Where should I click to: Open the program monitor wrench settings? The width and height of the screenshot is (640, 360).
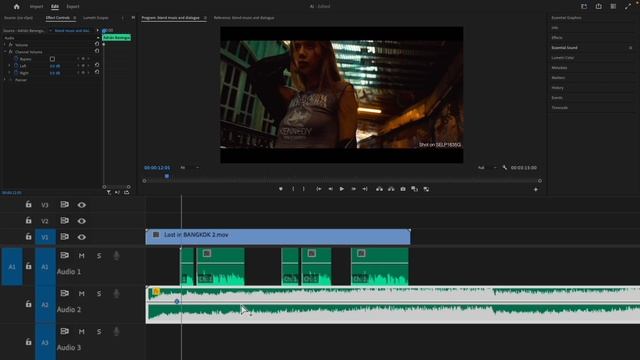click(x=505, y=168)
